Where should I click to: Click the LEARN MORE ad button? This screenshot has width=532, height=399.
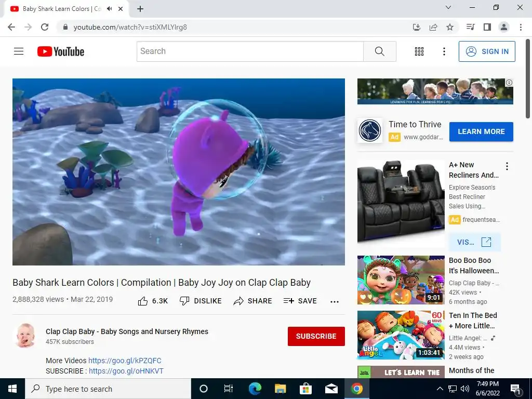coord(481,131)
